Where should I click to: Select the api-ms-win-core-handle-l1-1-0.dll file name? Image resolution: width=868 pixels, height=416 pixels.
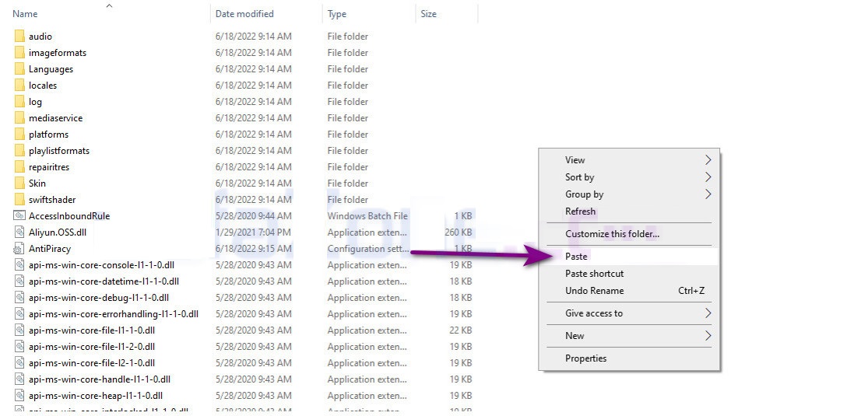pyautogui.click(x=100, y=379)
